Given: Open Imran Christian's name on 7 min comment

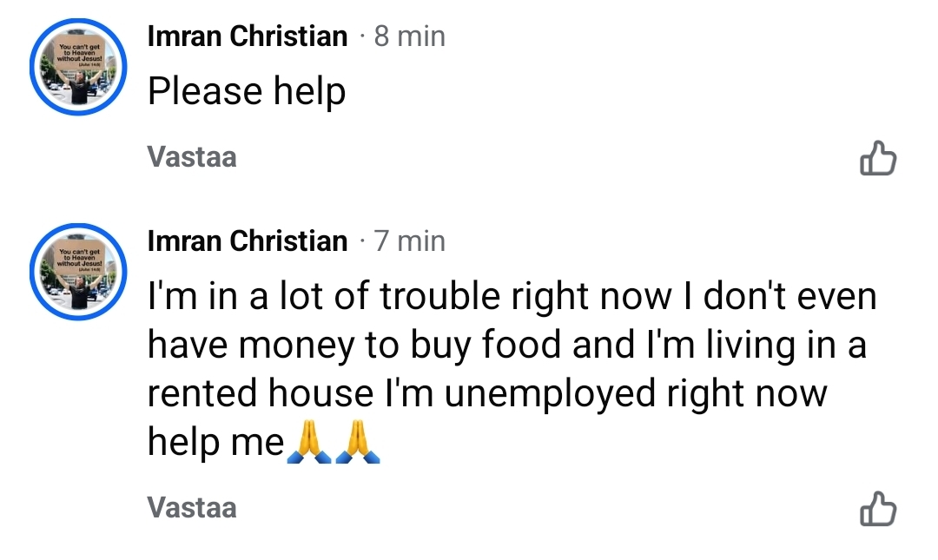Looking at the screenshot, I should [x=248, y=241].
